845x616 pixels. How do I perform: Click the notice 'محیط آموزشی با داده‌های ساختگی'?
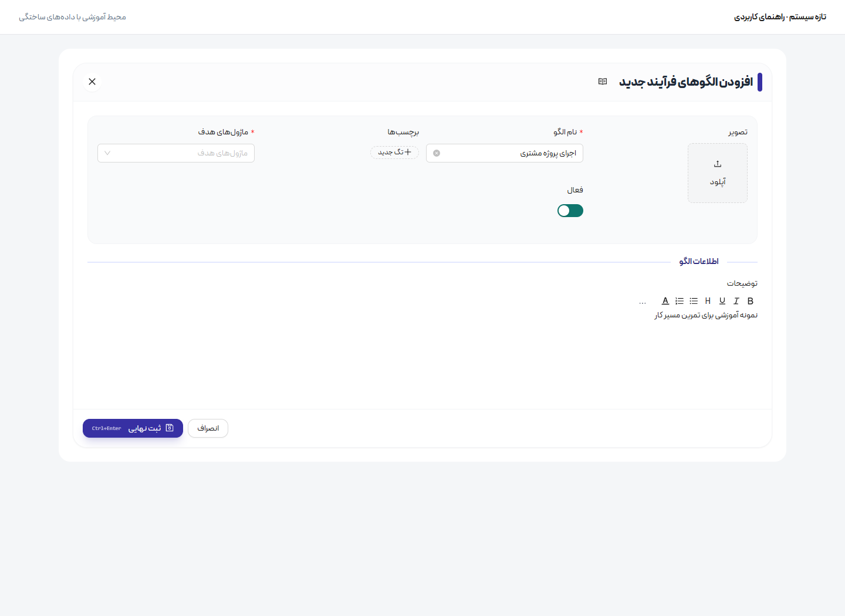pyautogui.click(x=72, y=17)
